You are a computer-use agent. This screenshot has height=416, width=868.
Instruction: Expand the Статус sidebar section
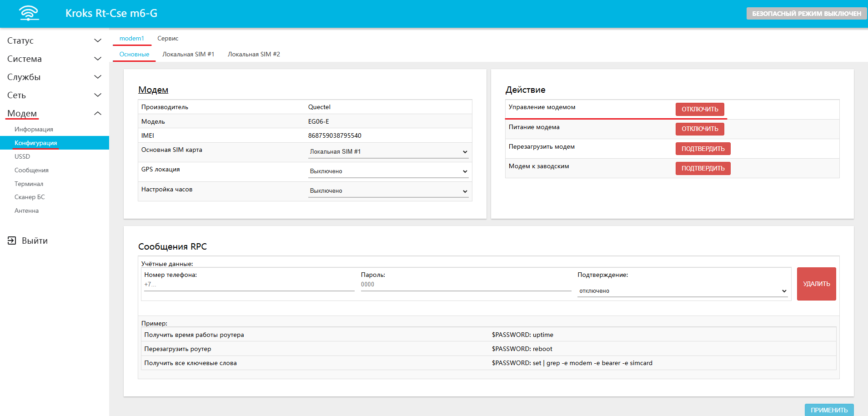coord(54,40)
